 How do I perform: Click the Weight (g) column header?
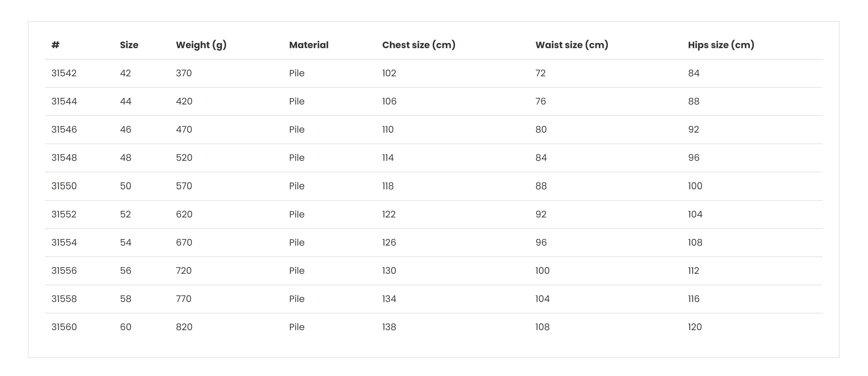tap(201, 45)
